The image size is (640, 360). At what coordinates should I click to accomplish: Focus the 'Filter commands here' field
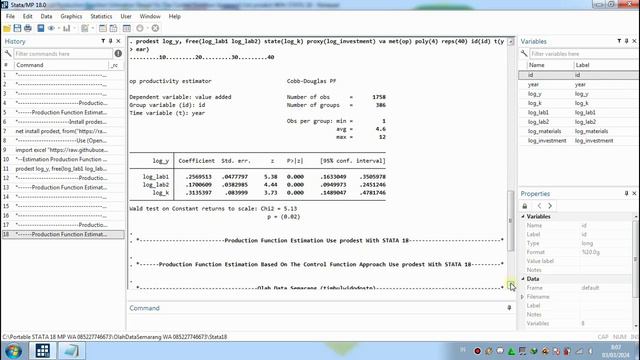pos(63,53)
